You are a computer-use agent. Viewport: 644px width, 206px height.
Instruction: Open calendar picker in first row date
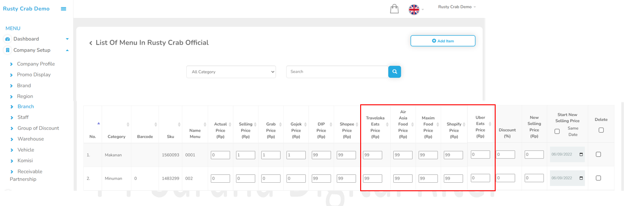(581, 154)
